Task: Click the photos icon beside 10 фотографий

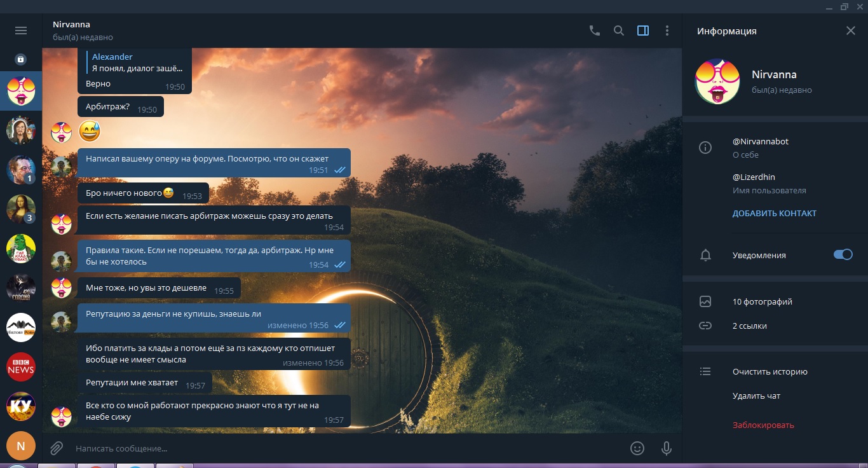Action: [x=705, y=301]
